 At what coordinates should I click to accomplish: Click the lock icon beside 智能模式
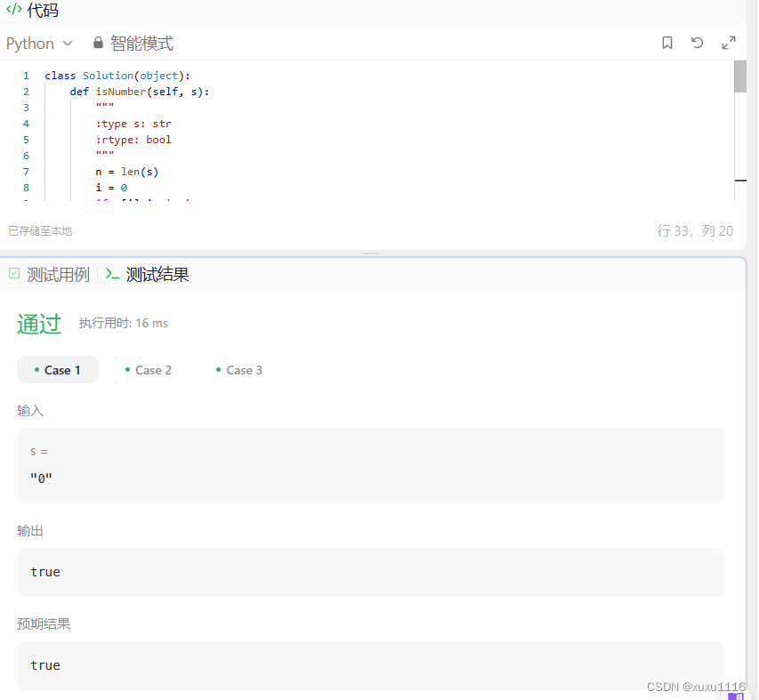(98, 43)
